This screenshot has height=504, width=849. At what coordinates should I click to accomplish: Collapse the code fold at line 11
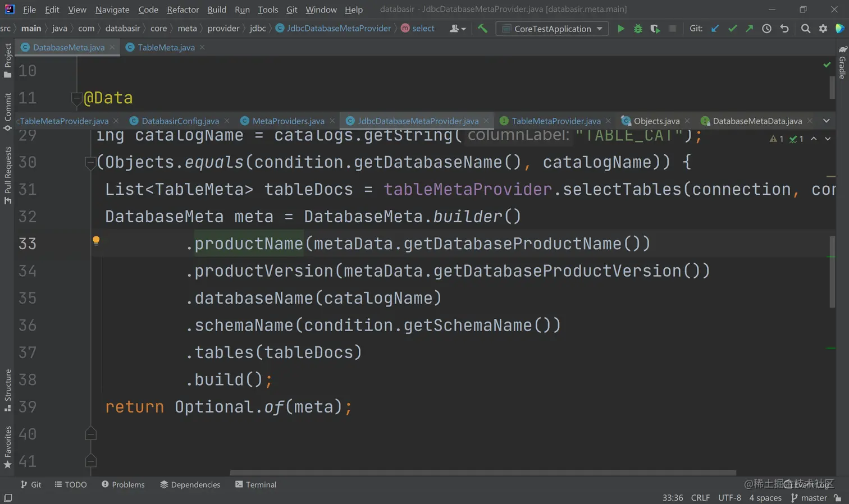pyautogui.click(x=77, y=99)
